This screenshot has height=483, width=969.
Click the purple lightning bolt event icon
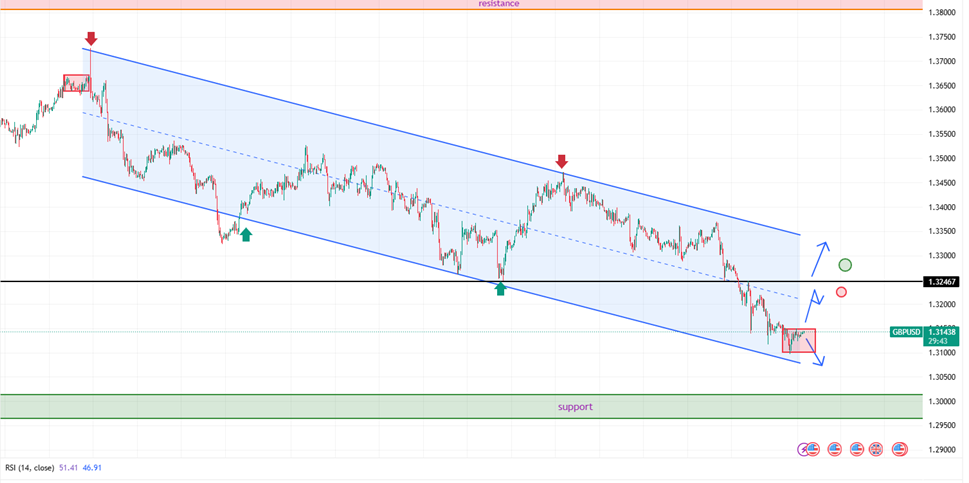tap(803, 449)
